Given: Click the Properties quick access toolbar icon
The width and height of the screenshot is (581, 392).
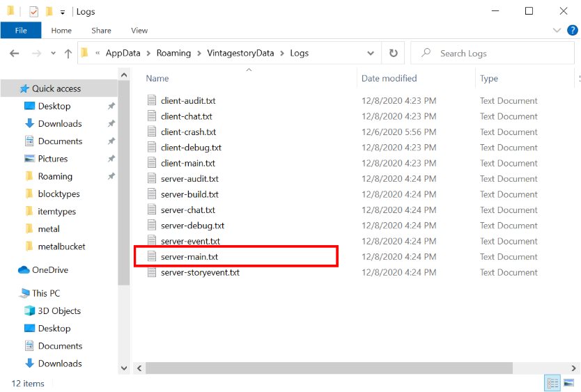Looking at the screenshot, I should point(33,11).
